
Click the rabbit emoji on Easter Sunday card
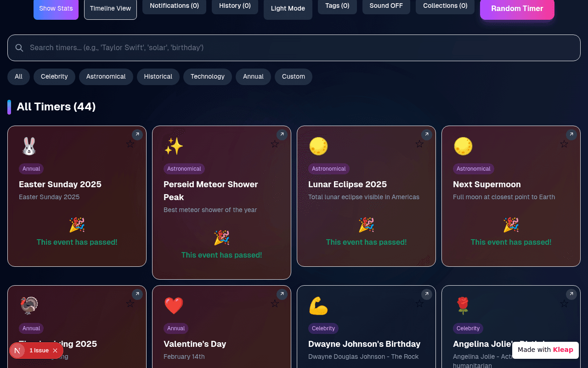[x=29, y=146]
